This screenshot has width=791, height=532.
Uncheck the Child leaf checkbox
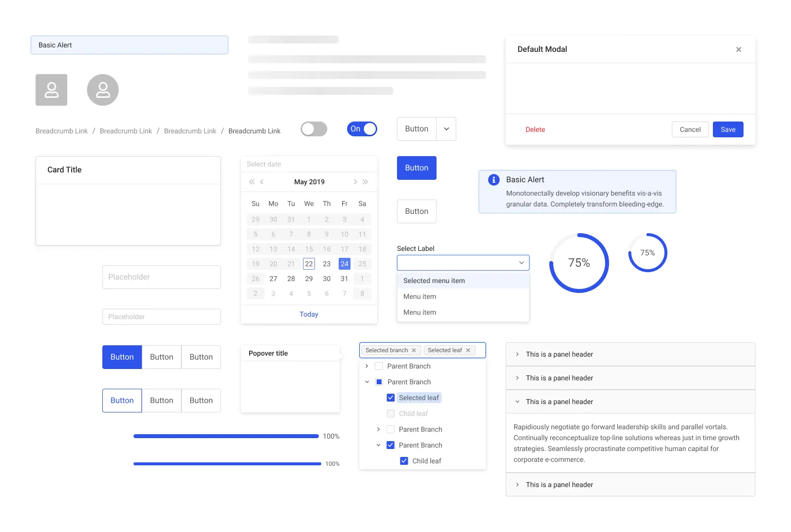coord(404,460)
